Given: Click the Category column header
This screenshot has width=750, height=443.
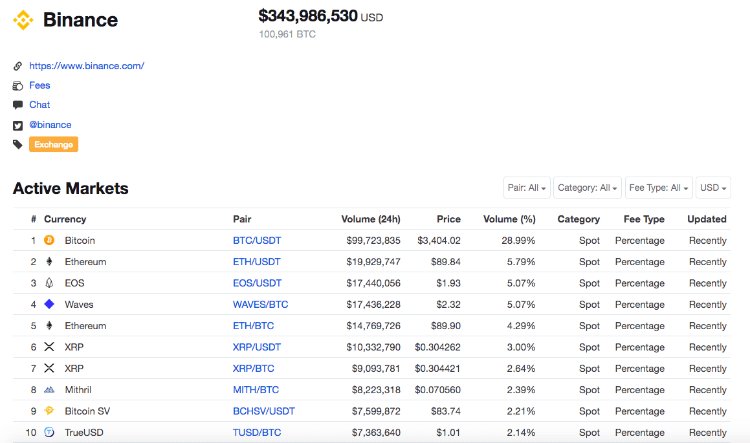Looking at the screenshot, I should pyautogui.click(x=579, y=219).
